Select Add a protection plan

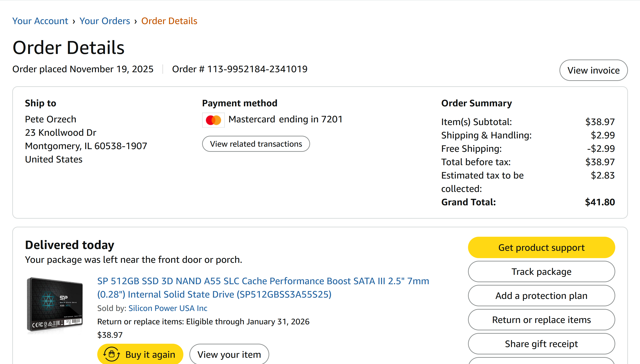point(541,296)
